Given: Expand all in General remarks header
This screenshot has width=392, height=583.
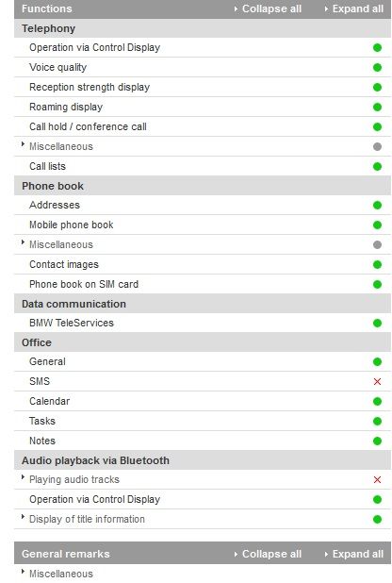Looking at the screenshot, I should pyautogui.click(x=354, y=554).
